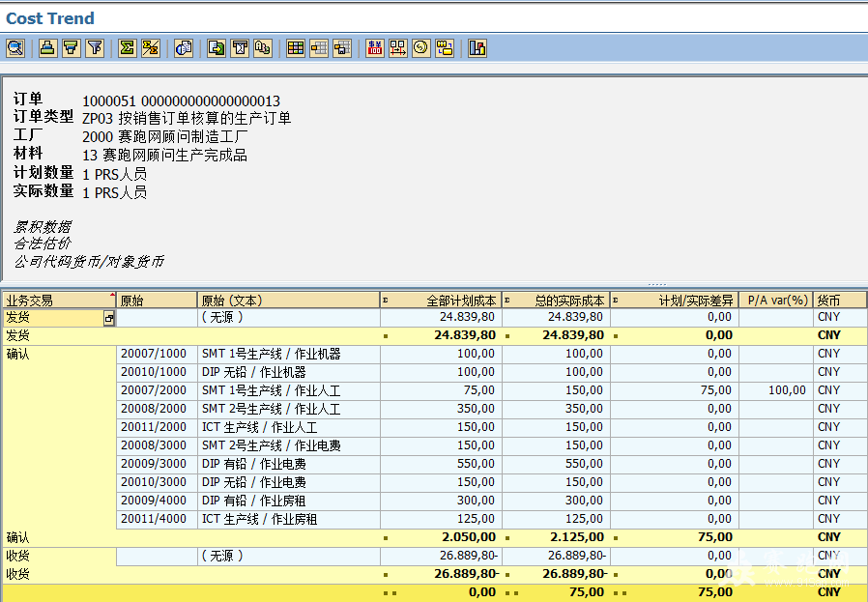Click the Total sigma icon
The width and height of the screenshot is (868, 602).
[x=128, y=48]
